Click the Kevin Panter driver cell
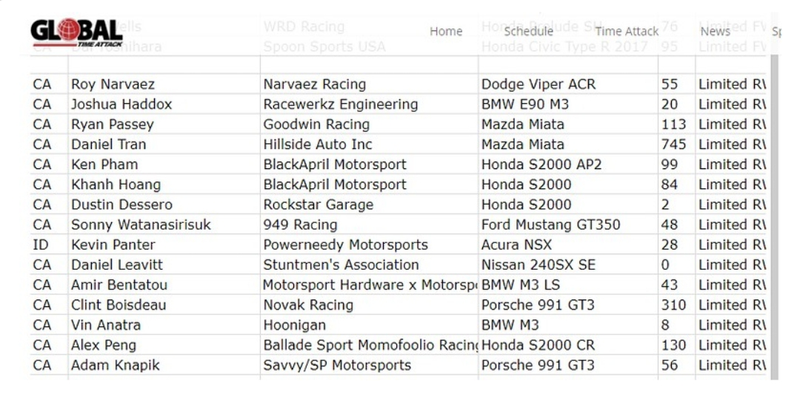The height and width of the screenshot is (393, 800). click(164, 244)
